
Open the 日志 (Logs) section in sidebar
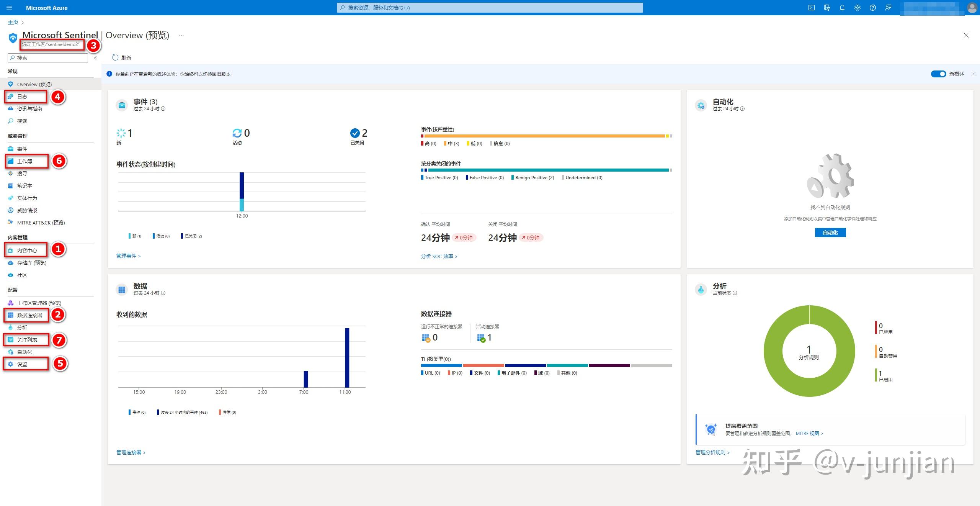pyautogui.click(x=22, y=97)
